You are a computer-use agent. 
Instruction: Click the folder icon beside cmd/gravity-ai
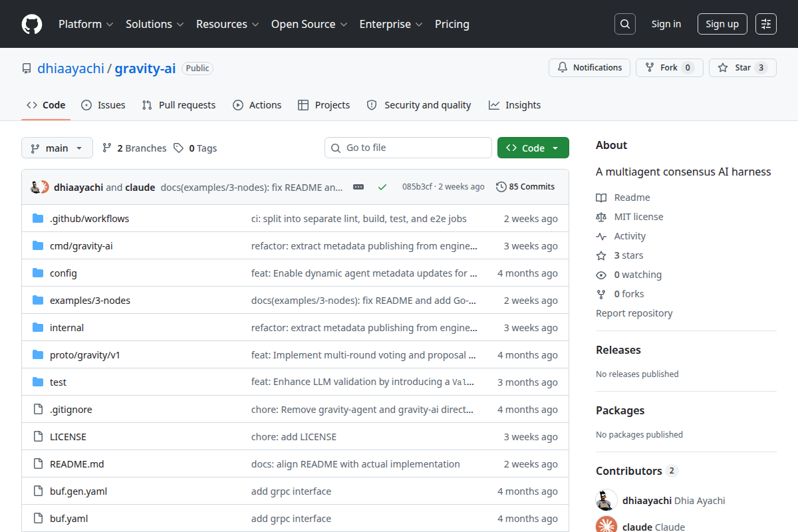(x=38, y=246)
